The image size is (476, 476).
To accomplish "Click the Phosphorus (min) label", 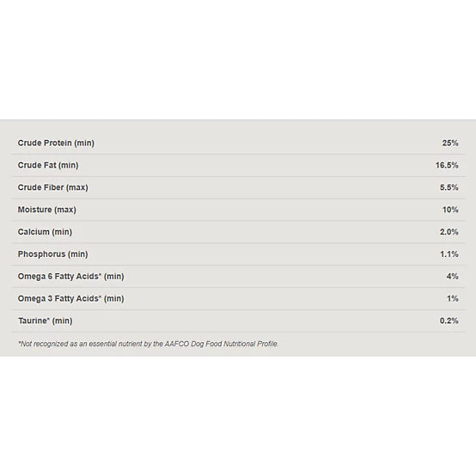I will pyautogui.click(x=52, y=254).
